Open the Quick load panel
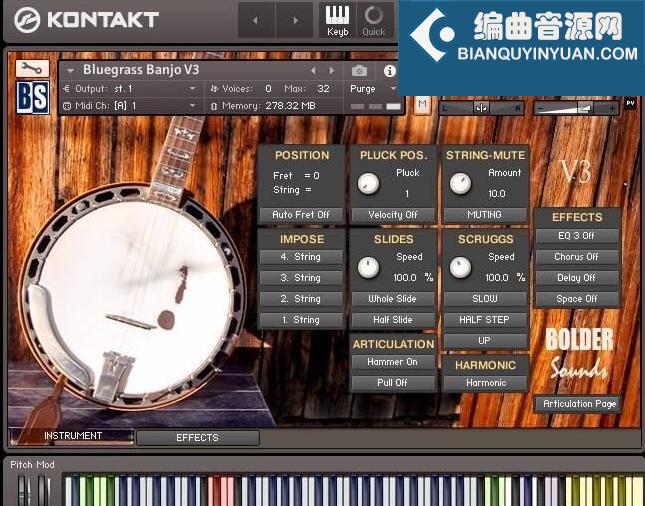Viewport: 645px width, 506px height. [374, 20]
